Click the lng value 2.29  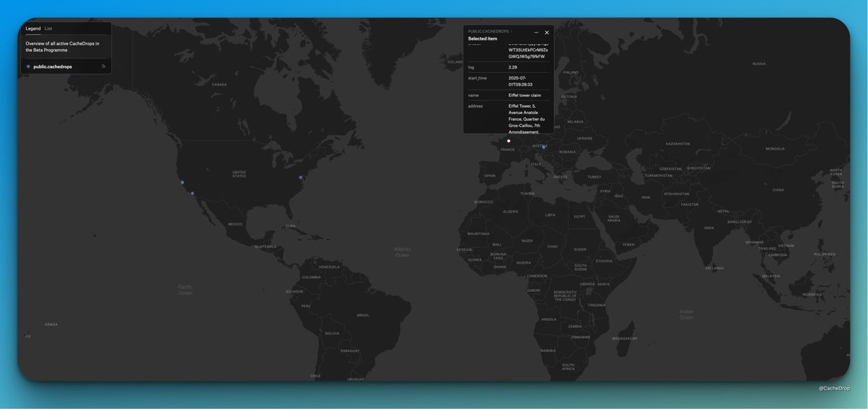click(x=513, y=66)
